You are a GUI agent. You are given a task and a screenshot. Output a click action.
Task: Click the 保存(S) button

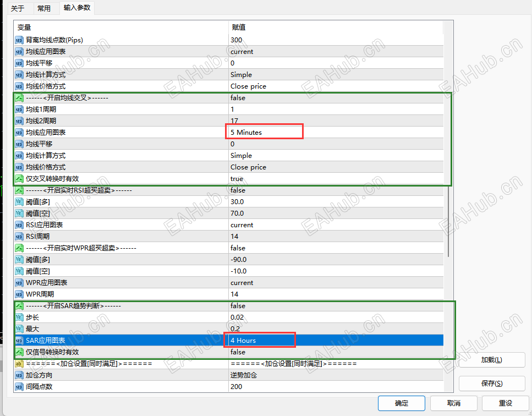[492, 384]
